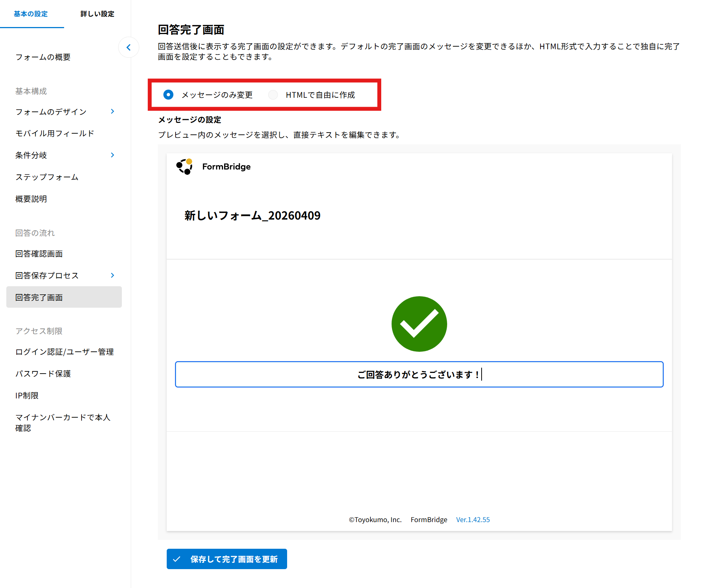Open マイナンバーカードで本人確認 settings
705x588 pixels.
point(63,422)
